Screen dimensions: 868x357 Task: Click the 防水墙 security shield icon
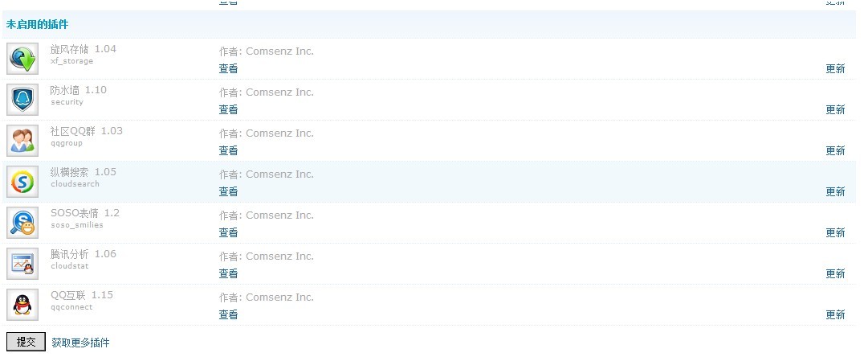tap(22, 100)
